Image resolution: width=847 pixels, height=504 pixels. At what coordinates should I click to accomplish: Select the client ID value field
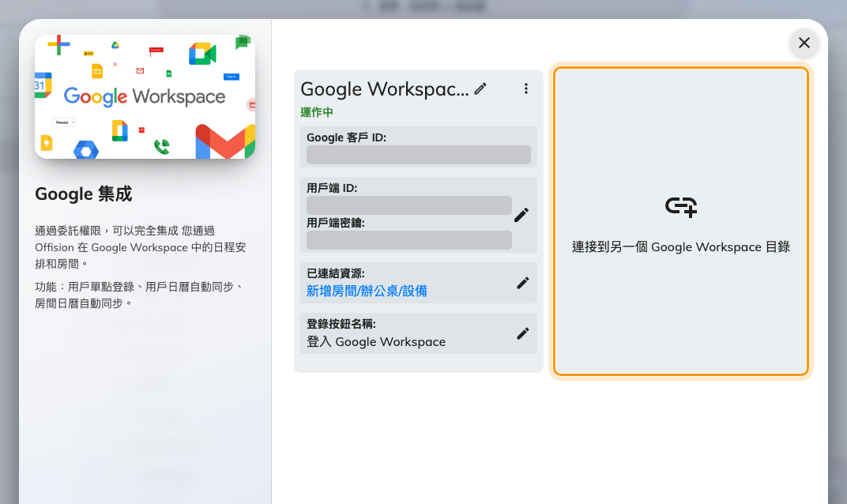409,205
